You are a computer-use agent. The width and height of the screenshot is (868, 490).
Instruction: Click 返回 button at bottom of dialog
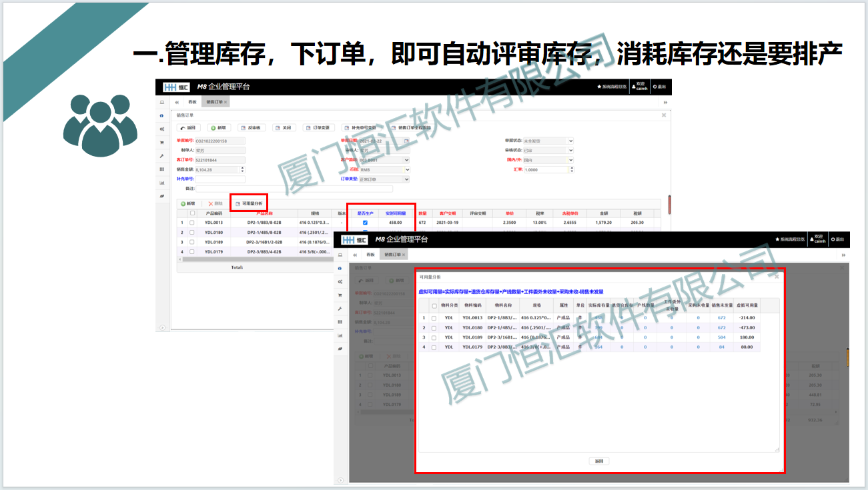598,461
